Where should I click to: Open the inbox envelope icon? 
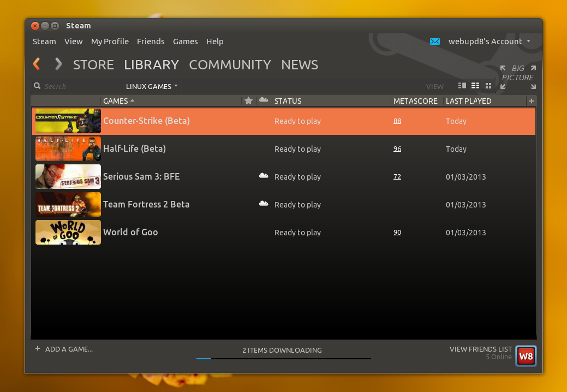435,41
